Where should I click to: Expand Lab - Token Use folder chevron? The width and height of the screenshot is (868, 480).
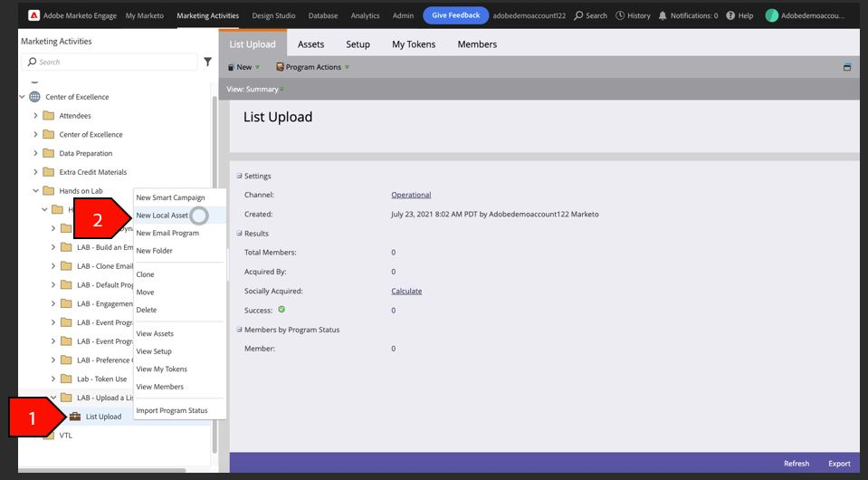tap(53, 379)
